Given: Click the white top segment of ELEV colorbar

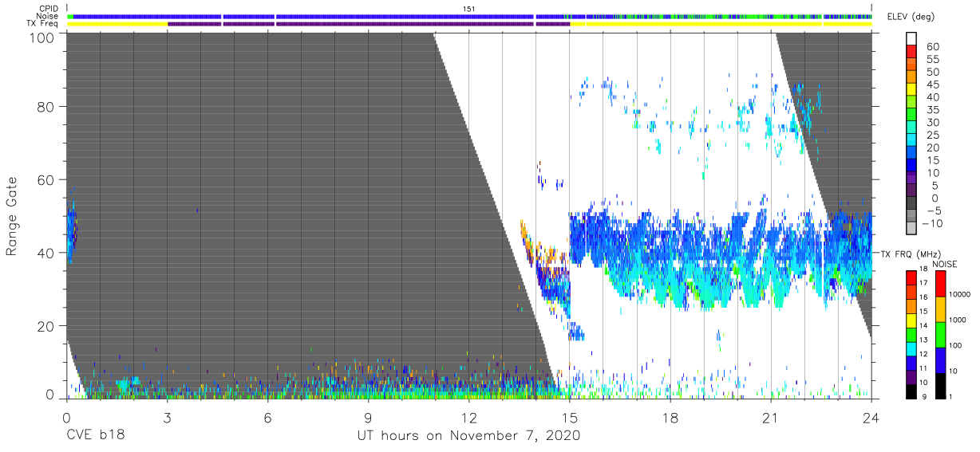Looking at the screenshot, I should [912, 40].
